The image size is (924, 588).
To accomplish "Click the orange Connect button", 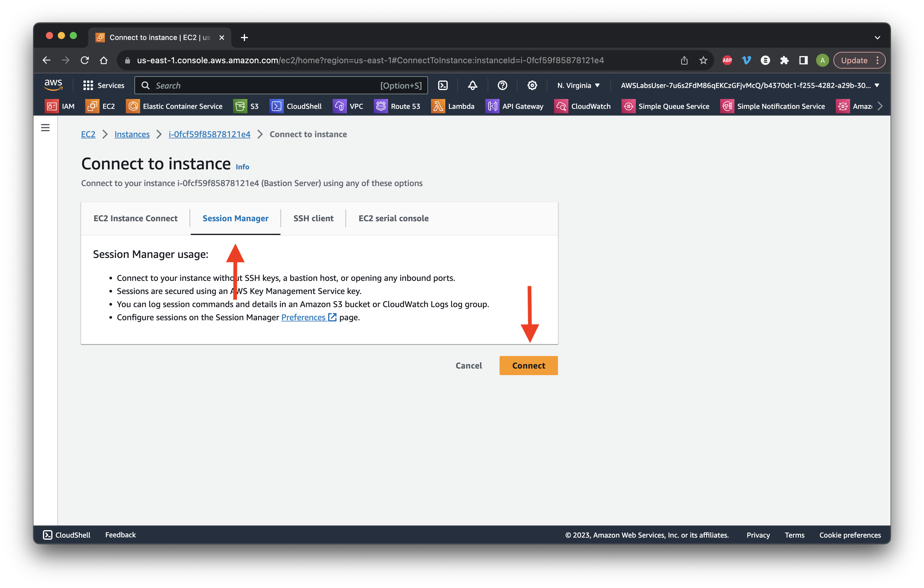I will click(x=528, y=365).
